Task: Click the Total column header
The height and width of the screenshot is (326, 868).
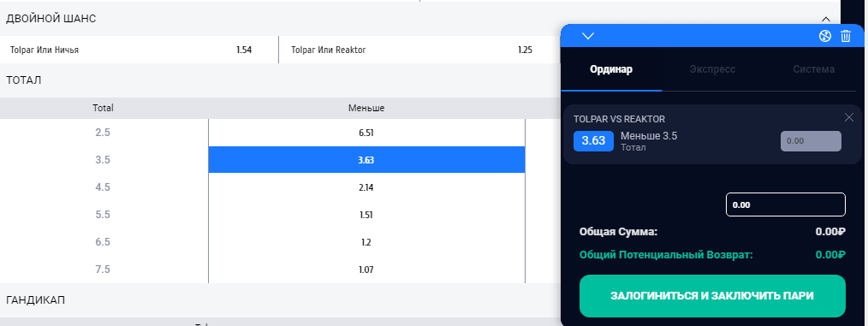Action: (103, 109)
